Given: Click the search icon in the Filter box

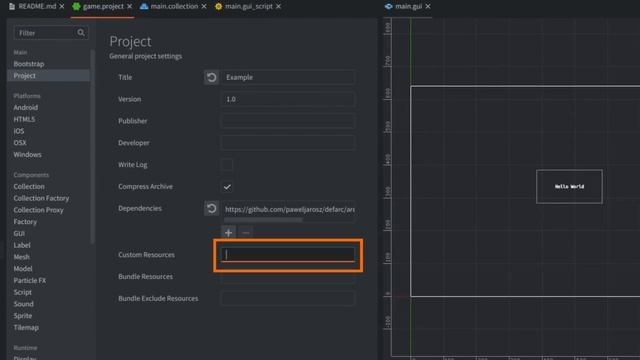Looking at the screenshot, I should click(81, 33).
